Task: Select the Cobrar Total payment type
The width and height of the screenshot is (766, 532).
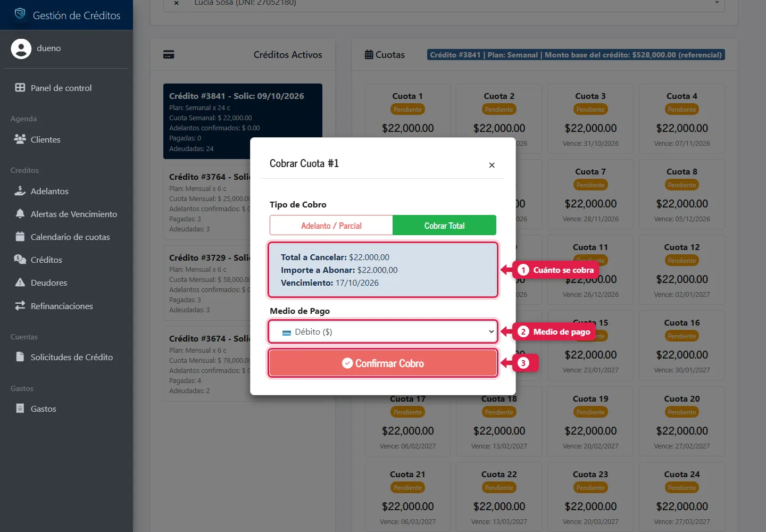Action: coord(445,225)
